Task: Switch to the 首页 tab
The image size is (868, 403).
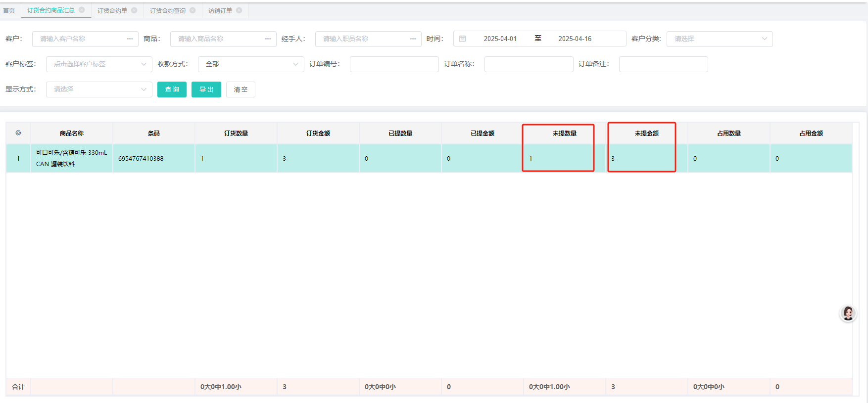Action: click(x=9, y=10)
